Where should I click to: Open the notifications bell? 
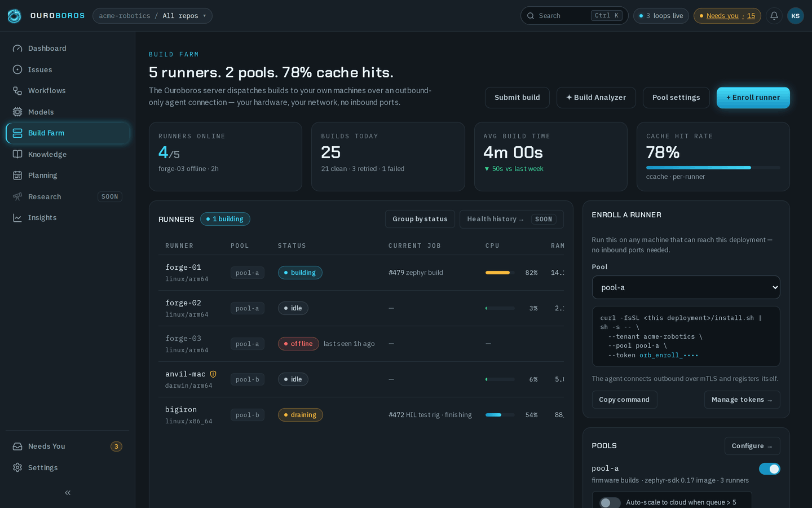click(774, 16)
